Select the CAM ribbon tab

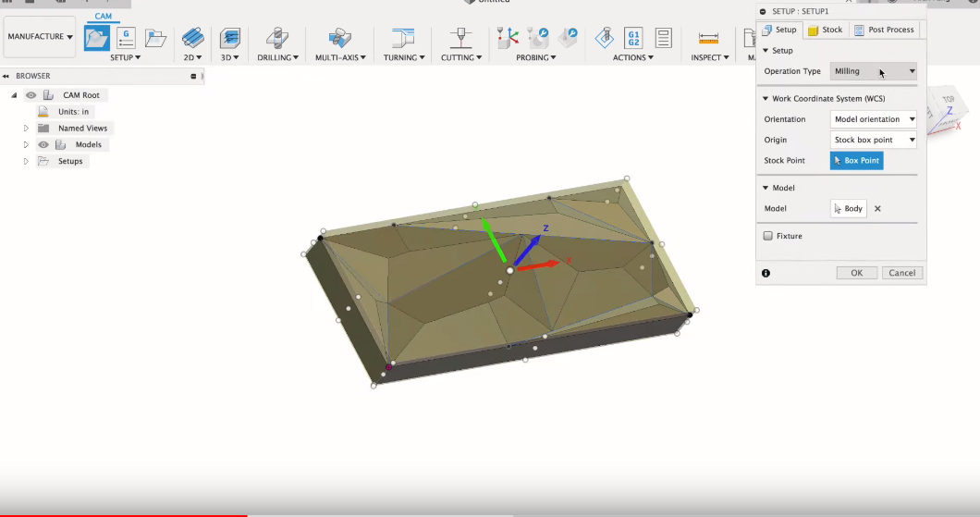point(104,17)
